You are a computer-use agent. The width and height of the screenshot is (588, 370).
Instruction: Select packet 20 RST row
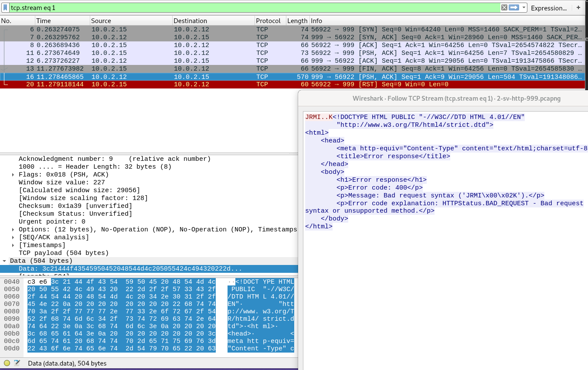[292, 84]
